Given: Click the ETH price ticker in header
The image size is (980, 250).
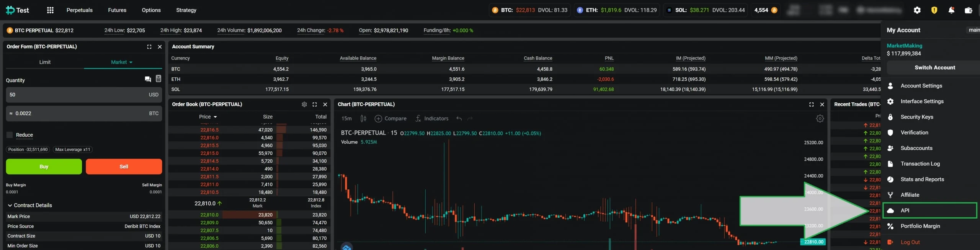Looking at the screenshot, I should 617,10.
